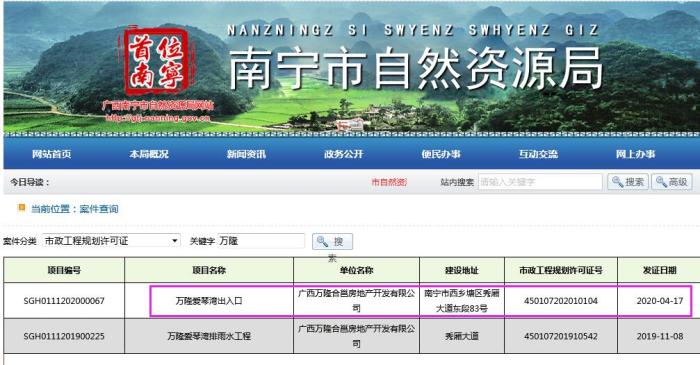Click project name 万隆爱琴湾排雨水工程
The image size is (700, 365).
pyautogui.click(x=209, y=336)
